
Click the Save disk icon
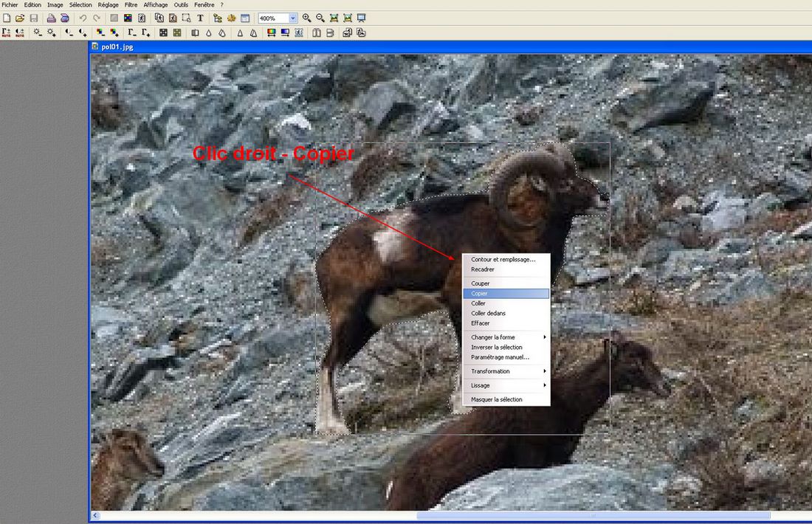(34, 18)
